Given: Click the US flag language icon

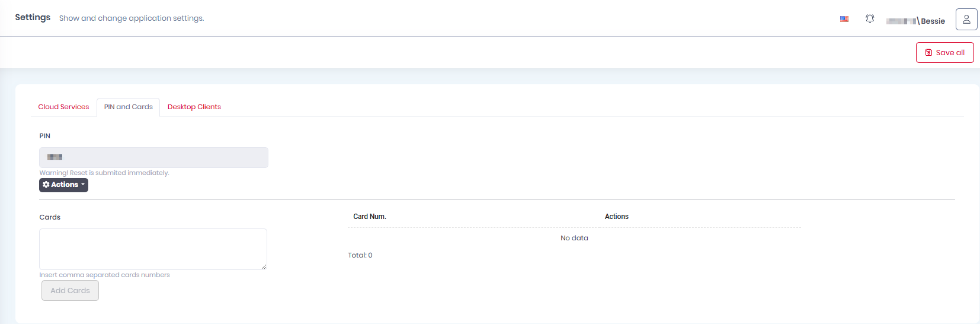Looking at the screenshot, I should [844, 19].
